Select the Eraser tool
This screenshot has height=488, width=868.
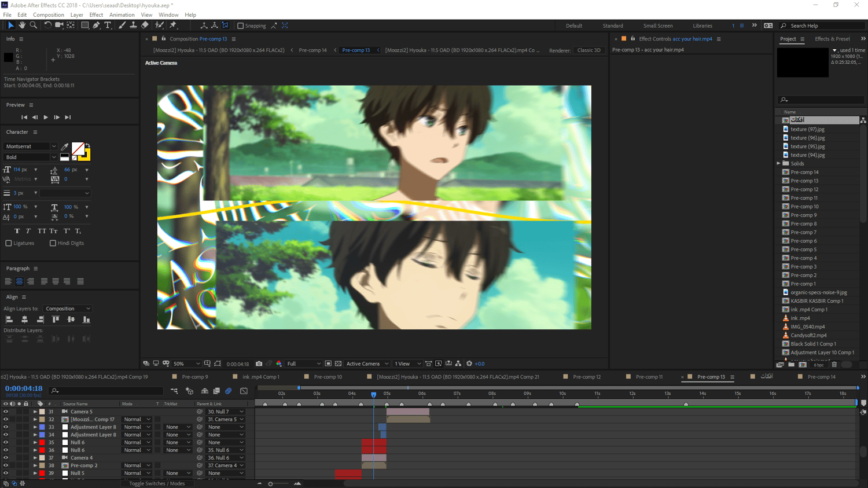145,25
